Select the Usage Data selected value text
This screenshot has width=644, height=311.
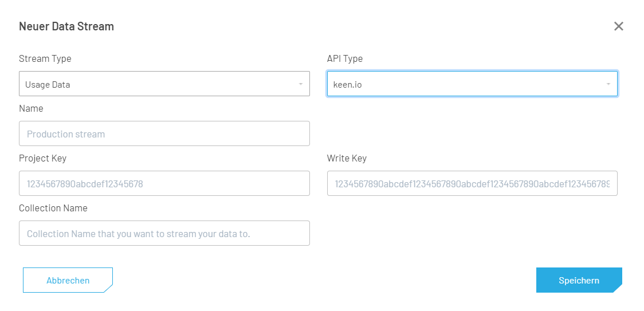point(48,85)
